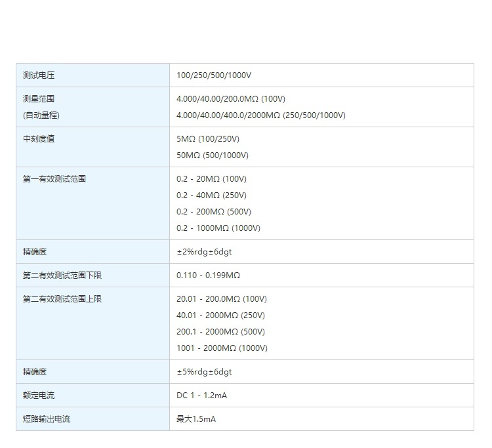Select 200.1 - 2000MΩ (500V) line
The image size is (492, 448).
[220, 331]
